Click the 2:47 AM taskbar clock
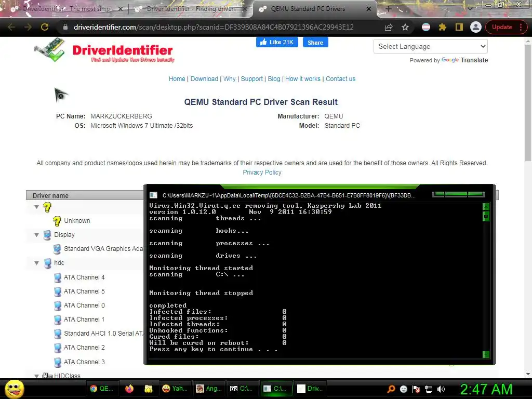532x399 pixels. click(486, 389)
